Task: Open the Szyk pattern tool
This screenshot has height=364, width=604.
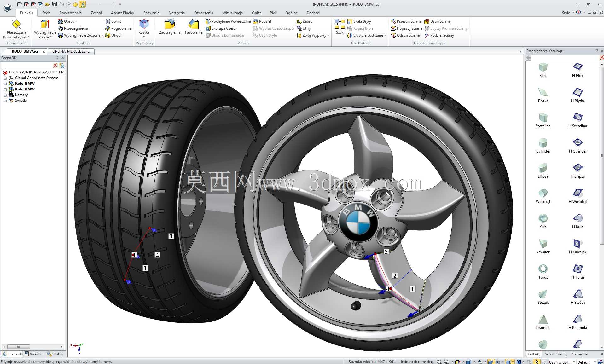Action: [x=340, y=26]
